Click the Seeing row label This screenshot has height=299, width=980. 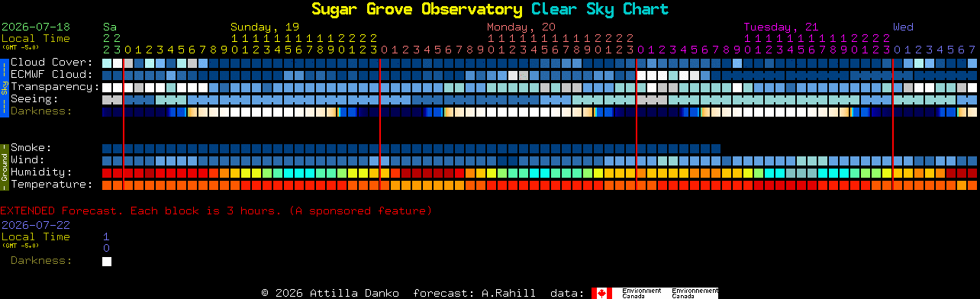(x=34, y=98)
